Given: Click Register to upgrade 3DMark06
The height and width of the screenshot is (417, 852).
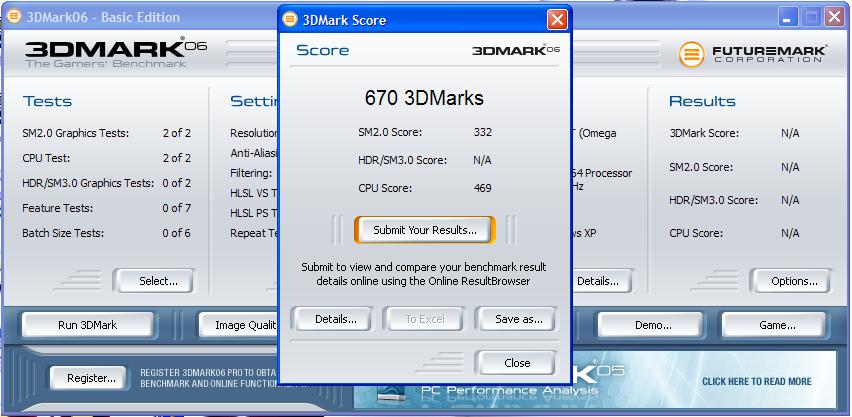Looking at the screenshot, I should coord(91,378).
